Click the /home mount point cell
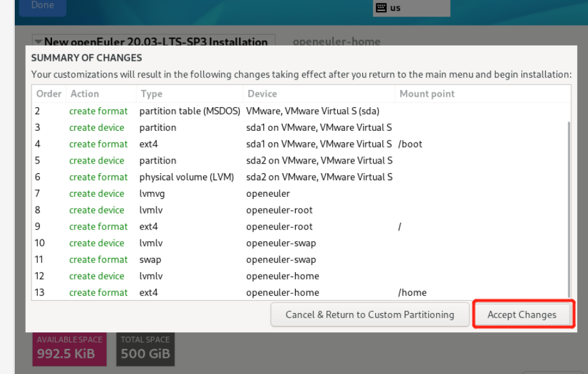588x374 pixels. point(412,293)
